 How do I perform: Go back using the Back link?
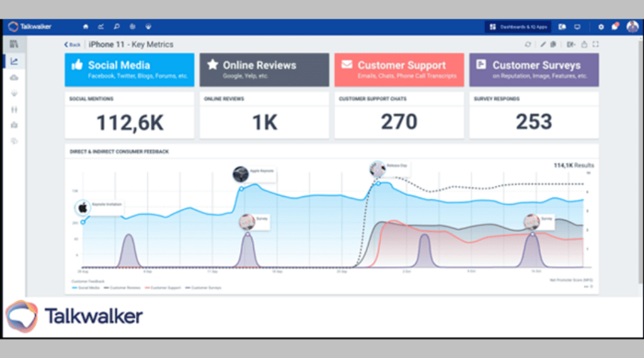pyautogui.click(x=72, y=45)
